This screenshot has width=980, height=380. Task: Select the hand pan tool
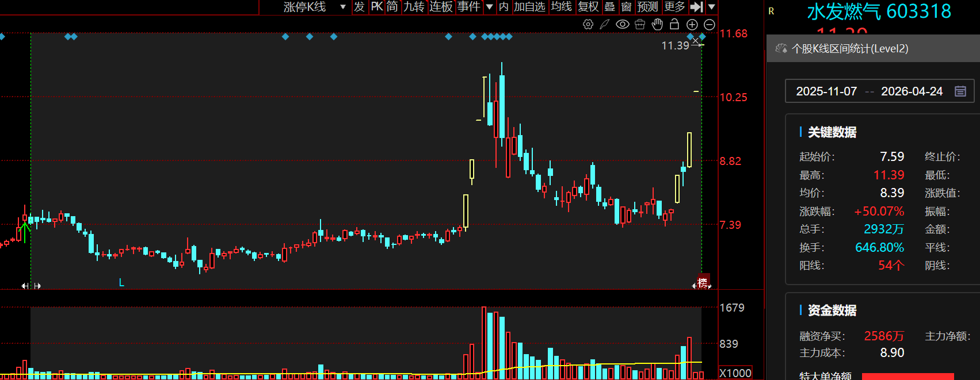657,24
